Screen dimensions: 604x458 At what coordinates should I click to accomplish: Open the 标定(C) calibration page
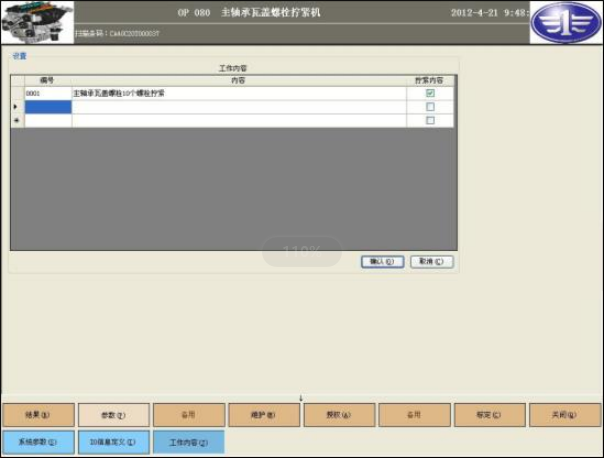click(x=490, y=415)
